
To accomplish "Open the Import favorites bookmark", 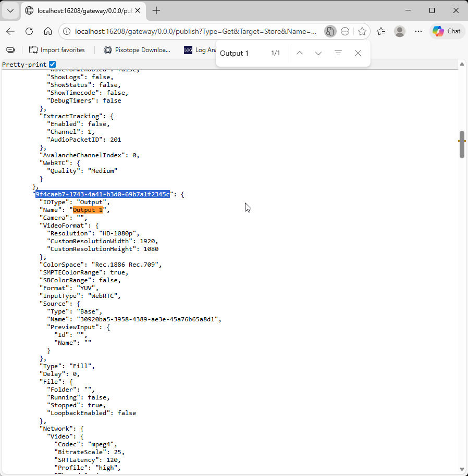I will pyautogui.click(x=57, y=50).
